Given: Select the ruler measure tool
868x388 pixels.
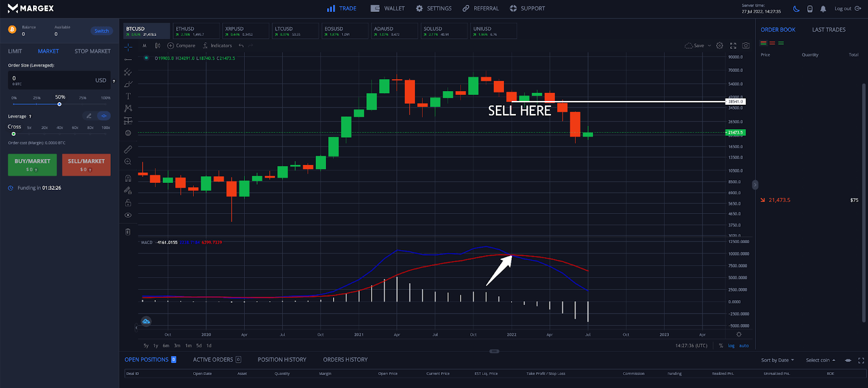Looking at the screenshot, I should 128,149.
